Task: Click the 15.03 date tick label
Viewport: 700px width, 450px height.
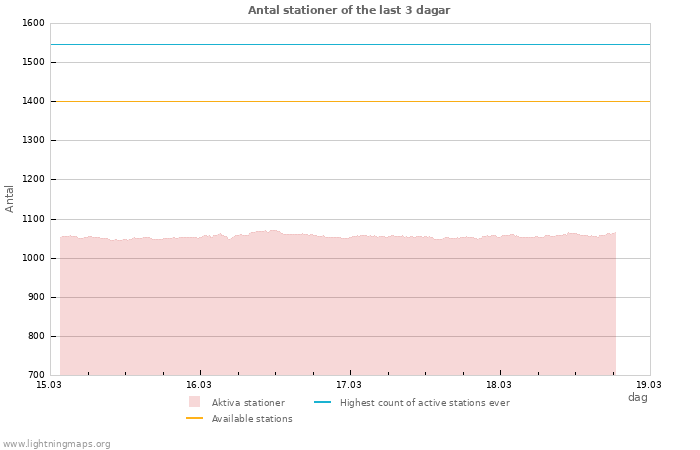Action: pyautogui.click(x=49, y=384)
